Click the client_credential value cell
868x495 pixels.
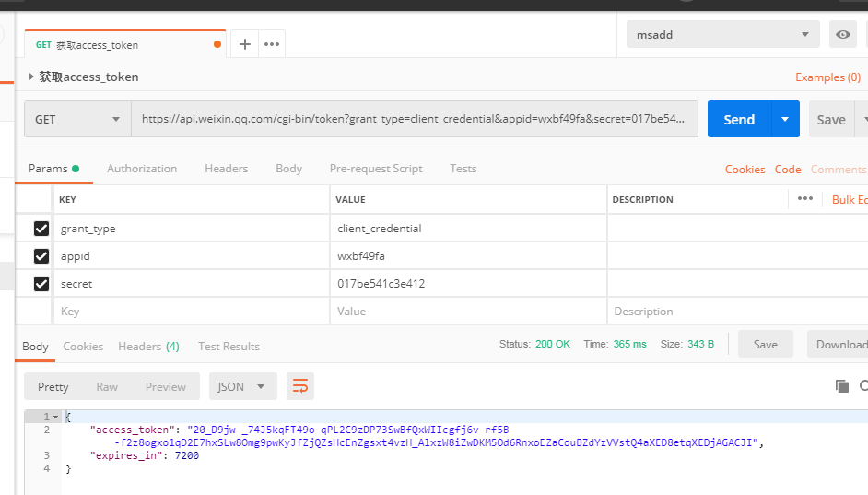coord(468,228)
